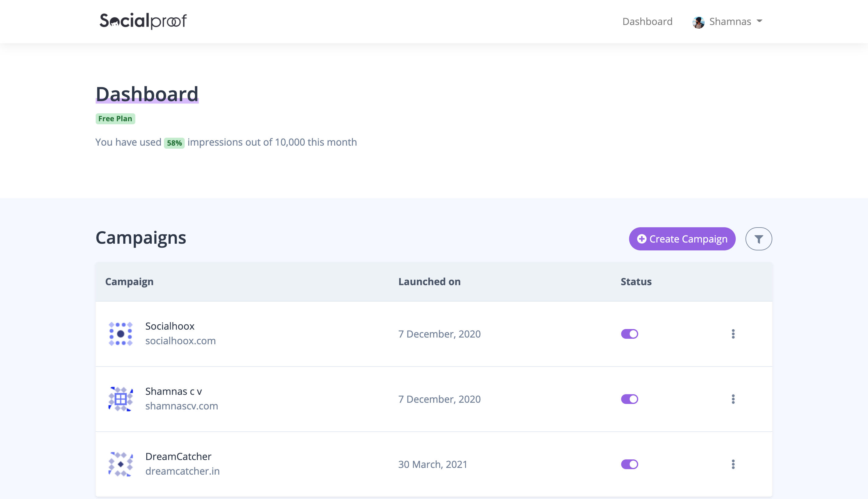Click Shamnas profile avatar picture
This screenshot has width=868, height=499.
(698, 22)
